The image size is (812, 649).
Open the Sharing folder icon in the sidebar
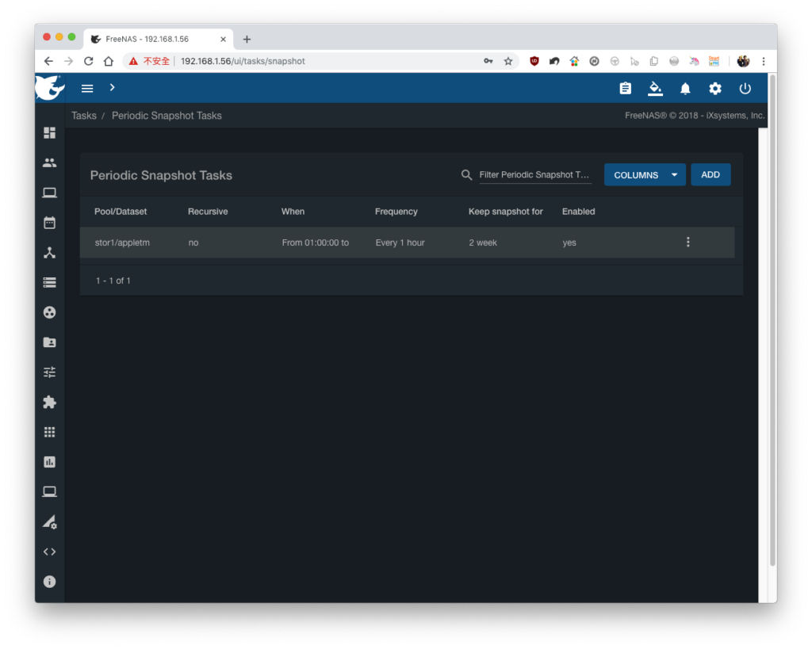(x=50, y=342)
